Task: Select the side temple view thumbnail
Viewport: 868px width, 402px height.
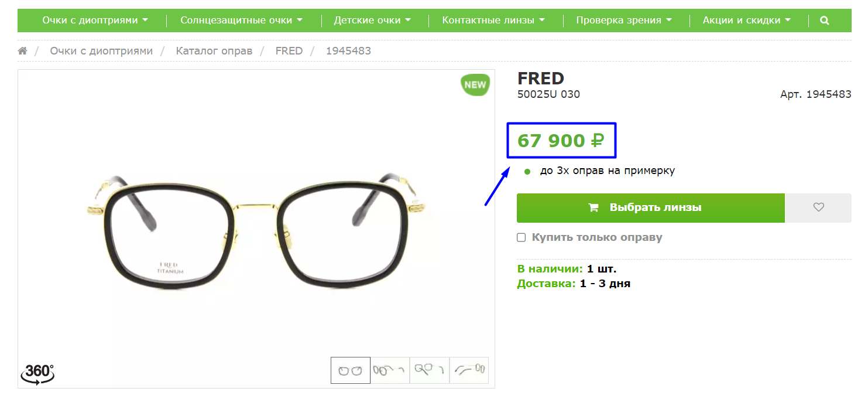Action: pyautogui.click(x=469, y=370)
